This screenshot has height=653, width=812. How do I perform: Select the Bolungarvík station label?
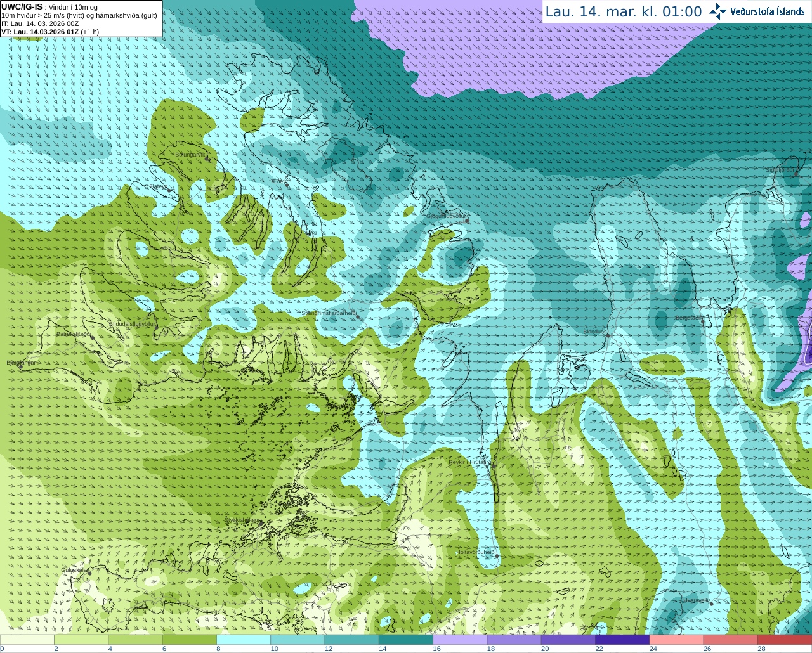click(x=190, y=154)
